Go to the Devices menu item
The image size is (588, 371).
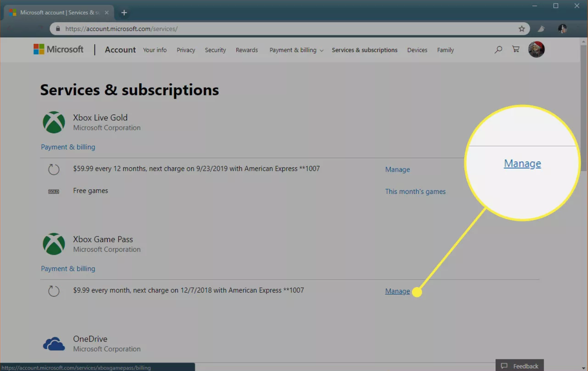[x=417, y=50]
